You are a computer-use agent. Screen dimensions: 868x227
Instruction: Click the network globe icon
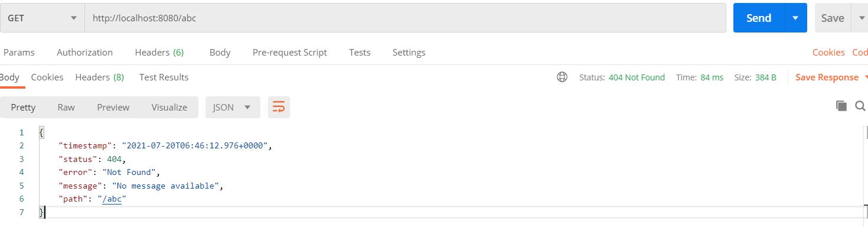562,77
